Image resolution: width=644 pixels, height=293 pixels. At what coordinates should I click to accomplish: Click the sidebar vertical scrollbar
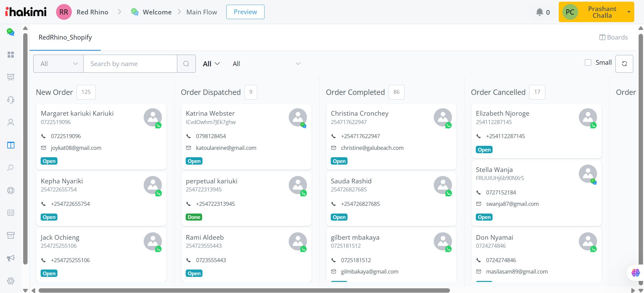(25, 149)
